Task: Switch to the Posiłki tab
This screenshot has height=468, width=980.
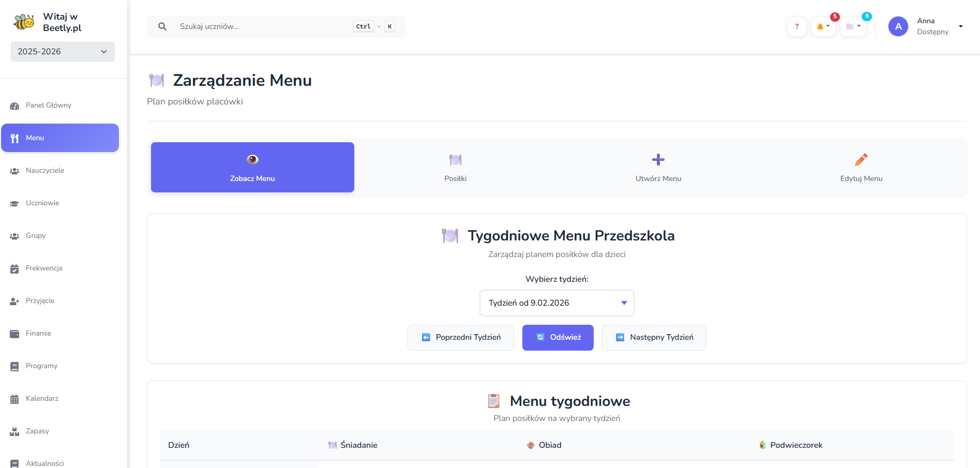Action: click(455, 167)
